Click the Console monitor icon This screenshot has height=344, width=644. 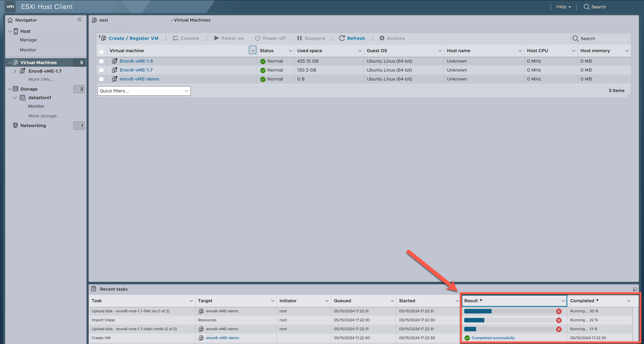click(175, 38)
